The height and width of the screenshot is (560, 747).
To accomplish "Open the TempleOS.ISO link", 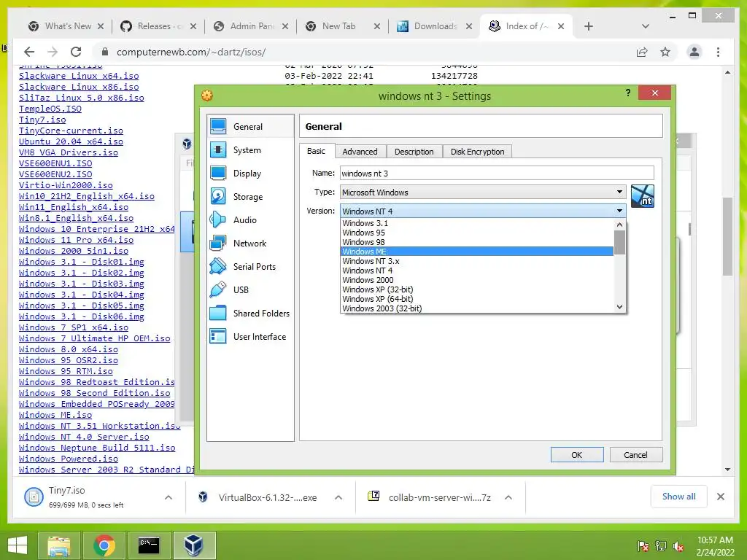I will pyautogui.click(x=50, y=109).
